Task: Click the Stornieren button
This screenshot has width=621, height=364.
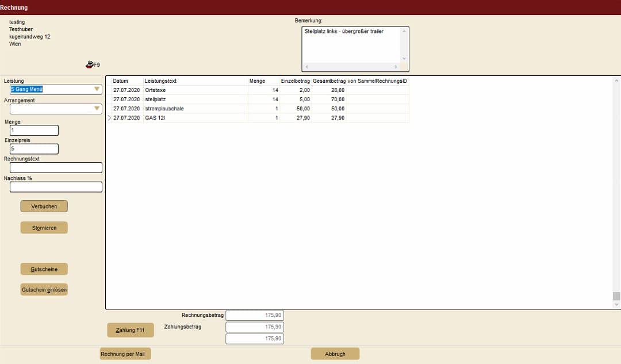Action: (x=44, y=228)
